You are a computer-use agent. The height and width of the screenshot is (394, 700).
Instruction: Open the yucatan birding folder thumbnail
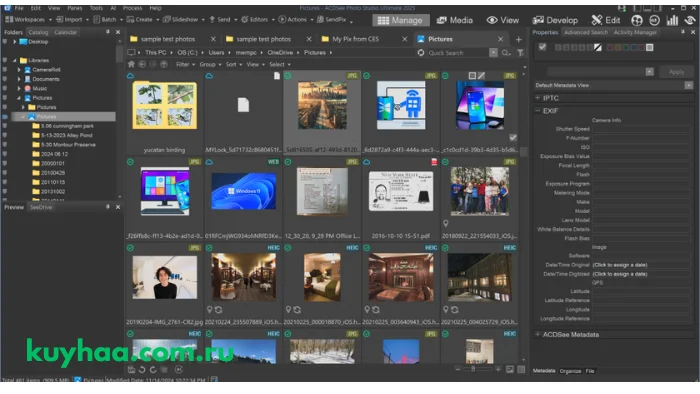point(164,106)
